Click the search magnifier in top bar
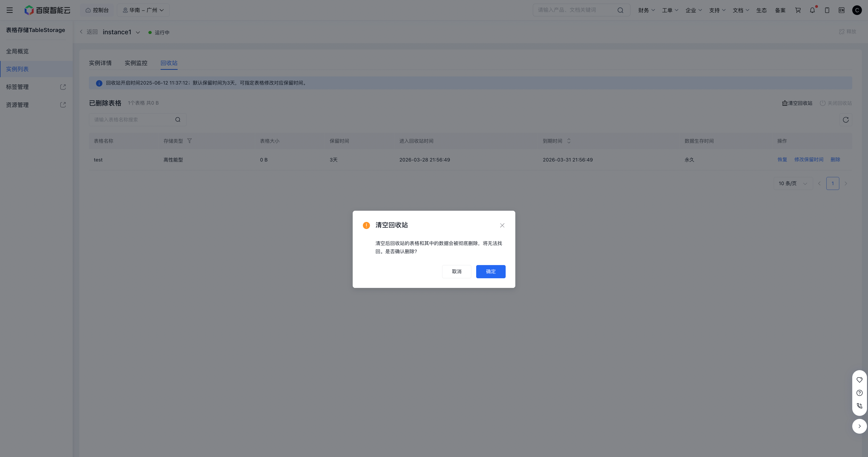The height and width of the screenshot is (457, 868). point(620,10)
